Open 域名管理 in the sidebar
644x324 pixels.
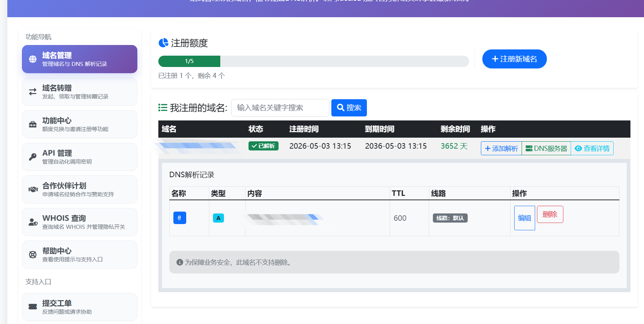[80, 59]
